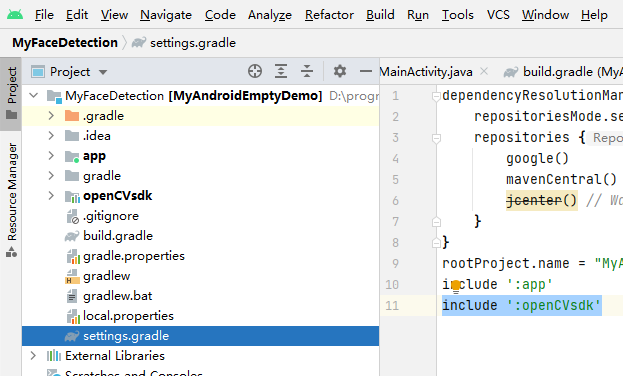Click the app module folder icon

[72, 156]
